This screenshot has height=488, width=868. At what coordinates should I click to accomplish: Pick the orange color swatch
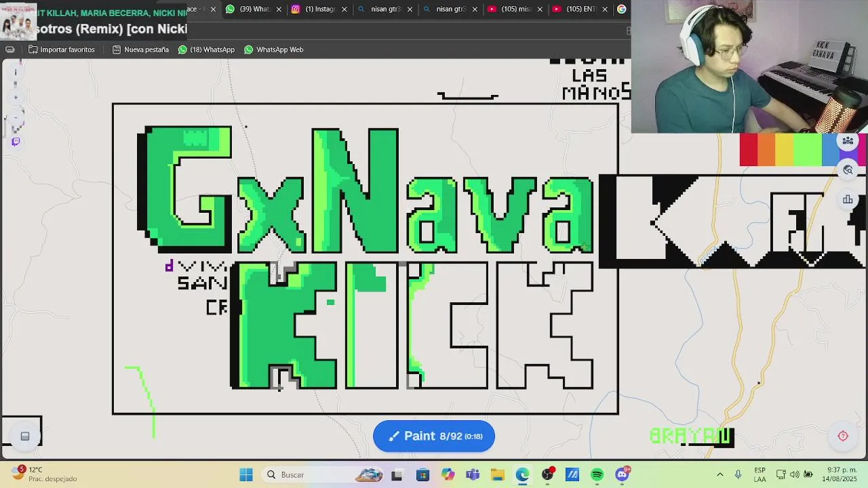(x=766, y=150)
